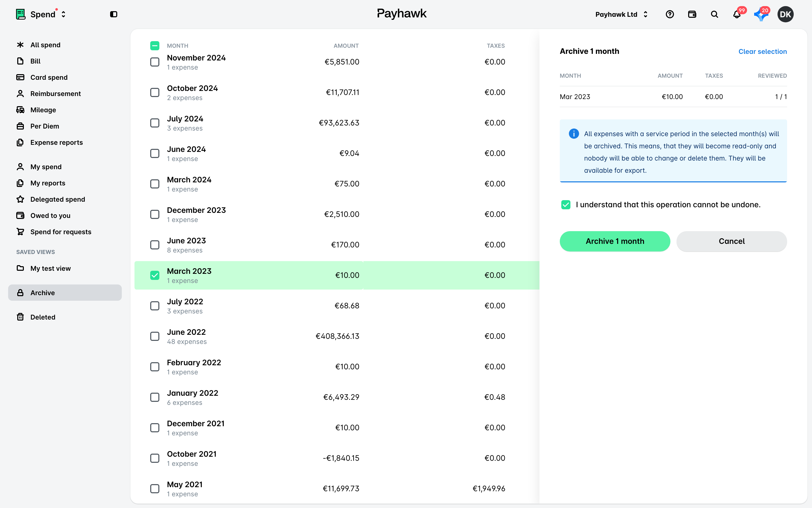Image resolution: width=812 pixels, height=508 pixels.
Task: Click the Archive lock icon
Action: tap(20, 293)
